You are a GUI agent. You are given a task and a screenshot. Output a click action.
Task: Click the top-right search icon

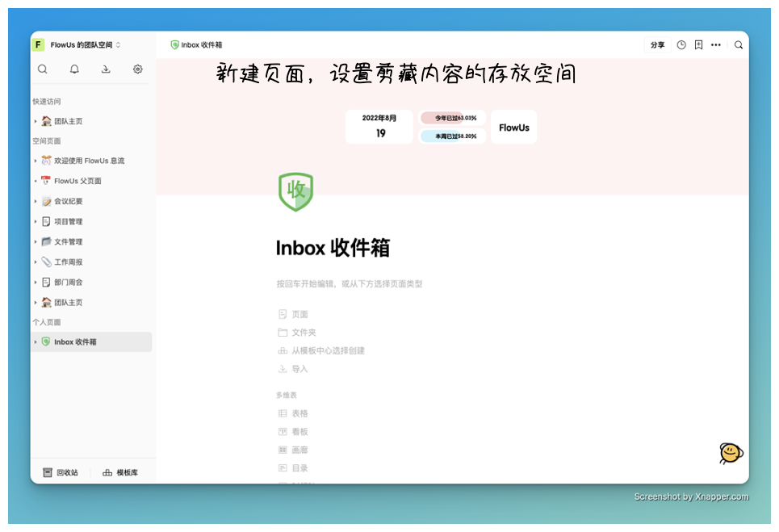click(739, 45)
